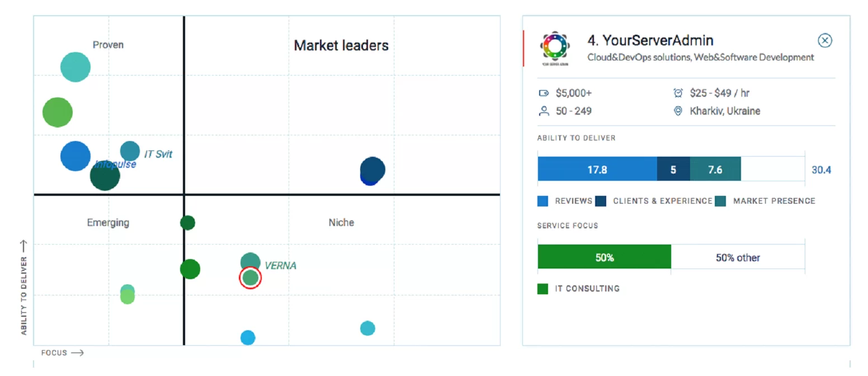Click the dark navy bubble in Market leaders
This screenshot has height=376, width=868.
coord(372,169)
